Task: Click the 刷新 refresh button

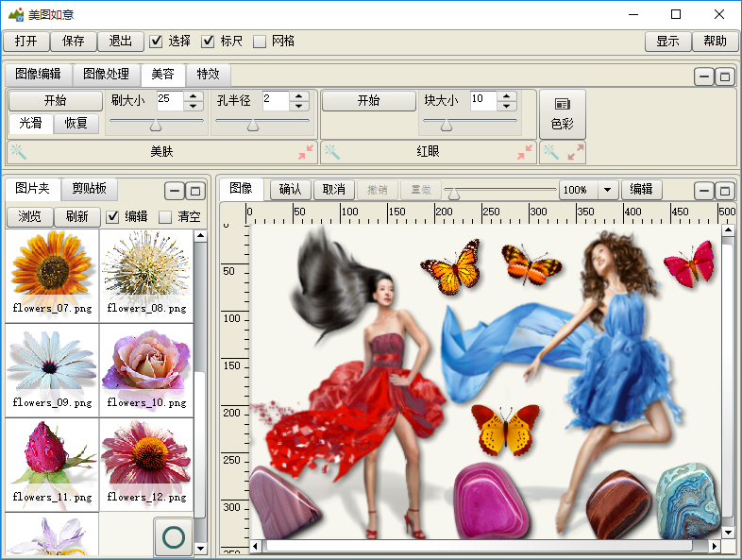Action: coord(77,217)
